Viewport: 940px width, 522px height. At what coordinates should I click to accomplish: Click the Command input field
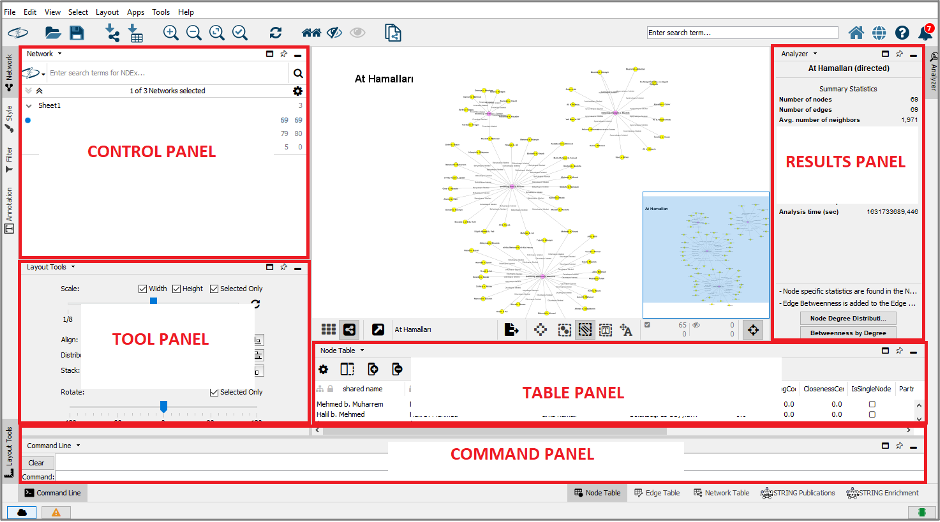489,476
